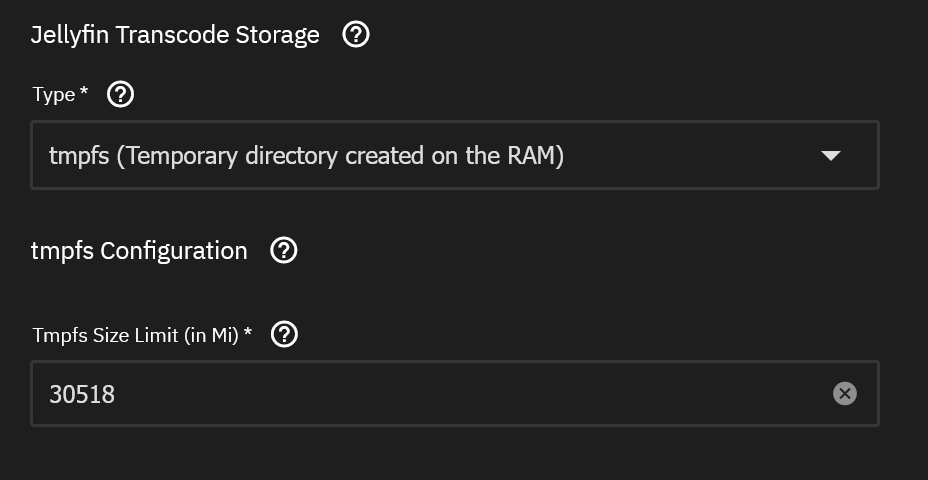Show help for tmpfs Configuration
Screen dimensions: 928x480
284,250
